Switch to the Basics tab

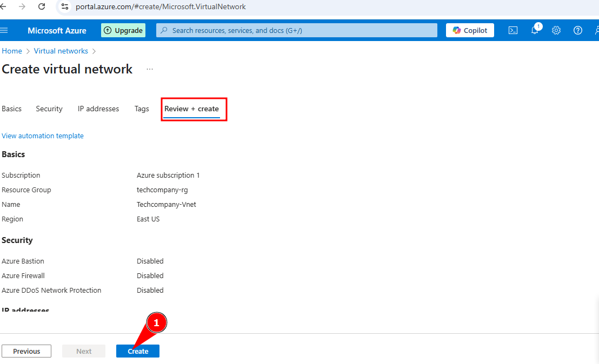[11, 109]
